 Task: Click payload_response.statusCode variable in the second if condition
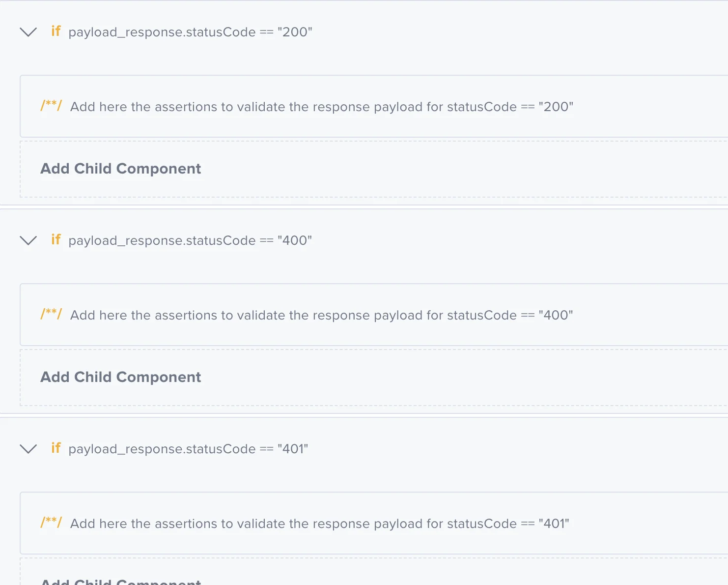point(162,241)
